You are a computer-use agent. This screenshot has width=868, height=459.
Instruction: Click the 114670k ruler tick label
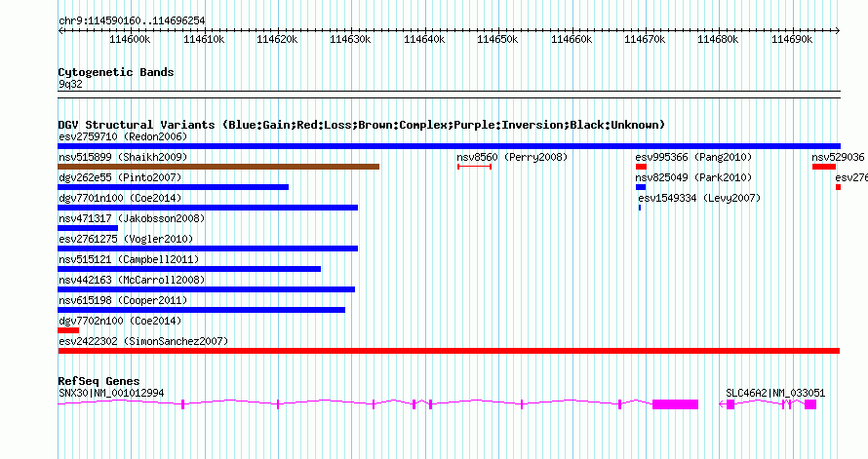click(645, 39)
